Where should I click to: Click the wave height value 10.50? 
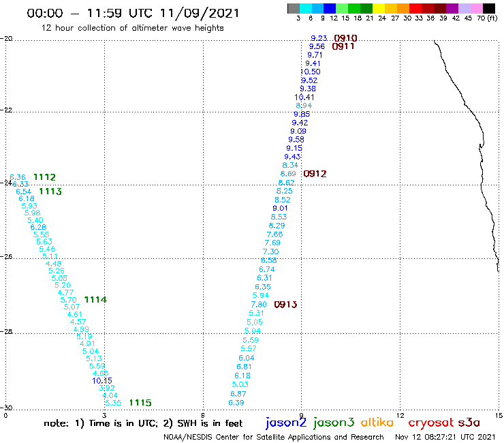[311, 72]
